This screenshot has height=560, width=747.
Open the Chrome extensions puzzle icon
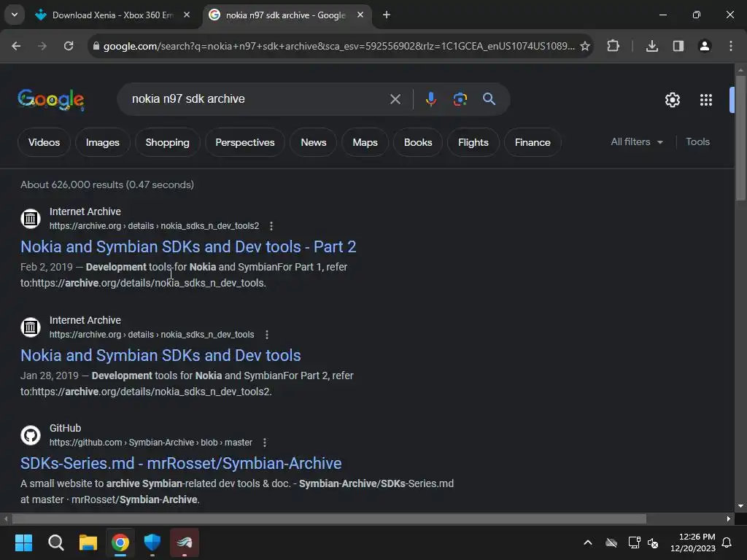tap(613, 46)
